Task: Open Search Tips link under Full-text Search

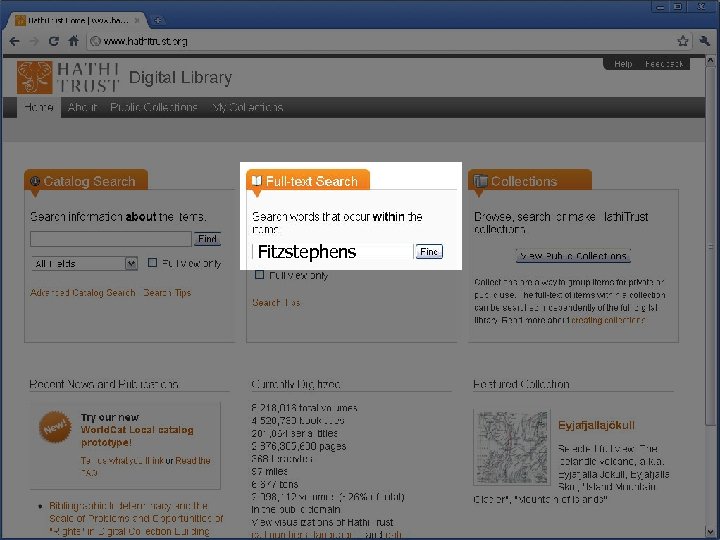Action: (x=276, y=303)
